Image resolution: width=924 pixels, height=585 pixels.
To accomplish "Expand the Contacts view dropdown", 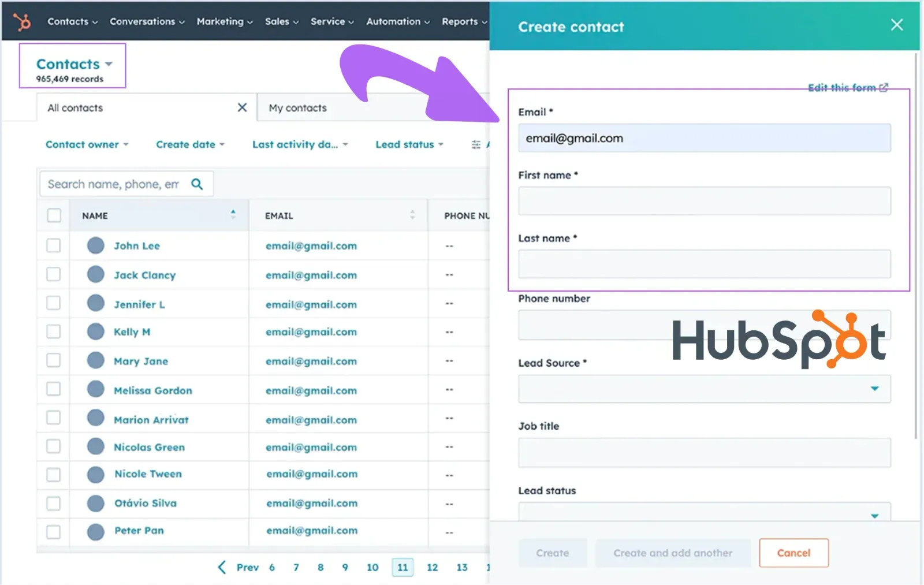I will 74,64.
